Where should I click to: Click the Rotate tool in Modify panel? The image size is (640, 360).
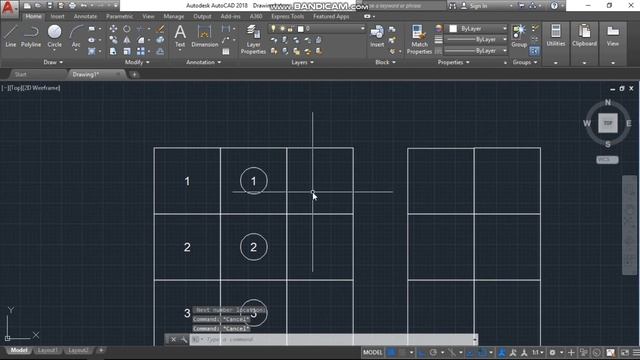point(127,29)
